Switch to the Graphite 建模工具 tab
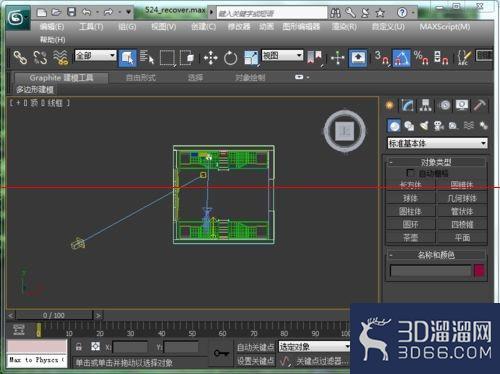Image resolution: width=500 pixels, height=374 pixels. click(x=61, y=78)
